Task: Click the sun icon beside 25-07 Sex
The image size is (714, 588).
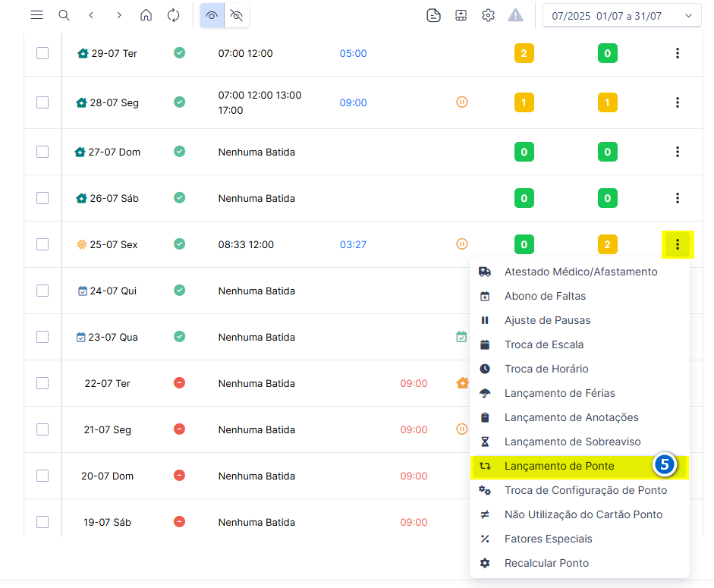Action: [x=81, y=244]
